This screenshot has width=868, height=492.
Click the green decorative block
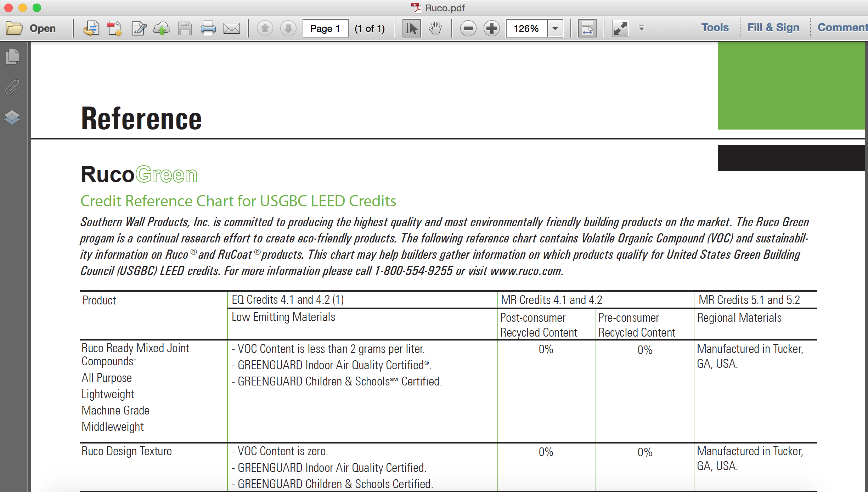pyautogui.click(x=791, y=85)
